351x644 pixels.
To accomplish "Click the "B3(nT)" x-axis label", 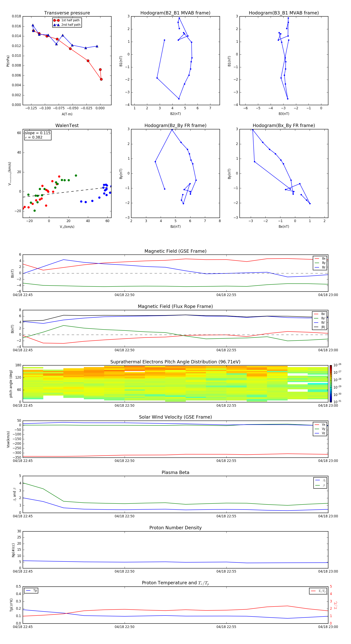I will click(284, 114).
